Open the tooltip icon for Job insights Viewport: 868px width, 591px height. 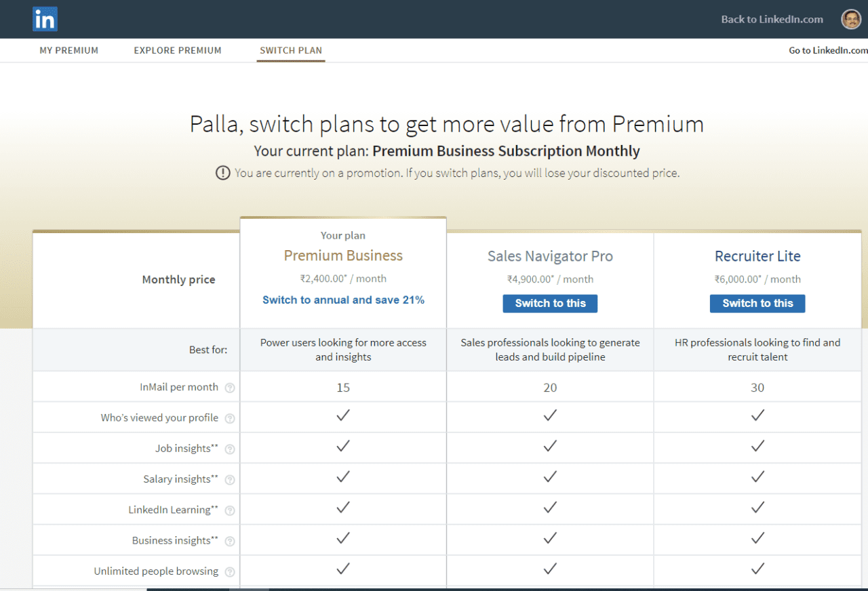pos(230,448)
